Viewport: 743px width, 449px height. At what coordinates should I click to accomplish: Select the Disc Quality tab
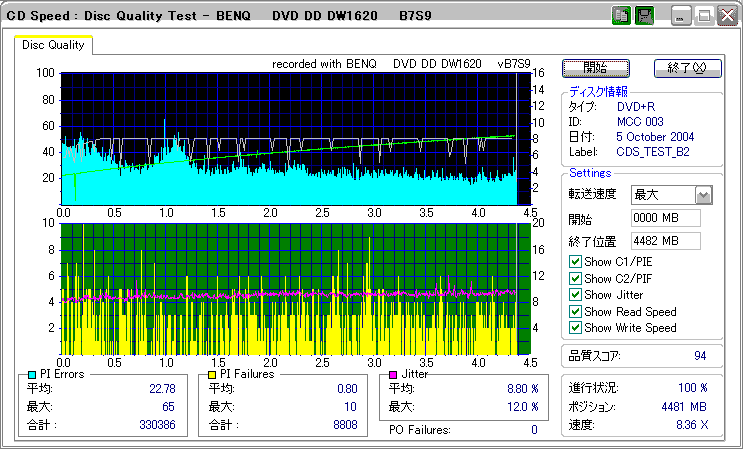pos(54,44)
